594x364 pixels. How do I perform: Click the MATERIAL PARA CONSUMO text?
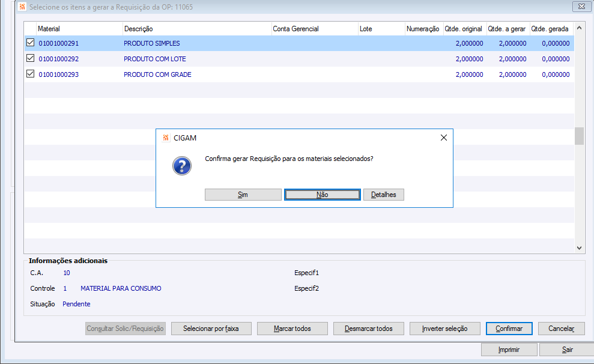point(121,289)
